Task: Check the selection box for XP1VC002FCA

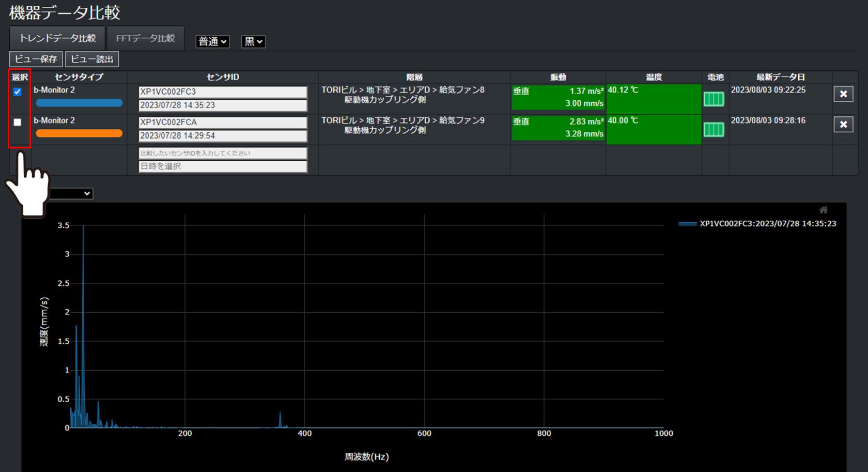Action: [18, 123]
